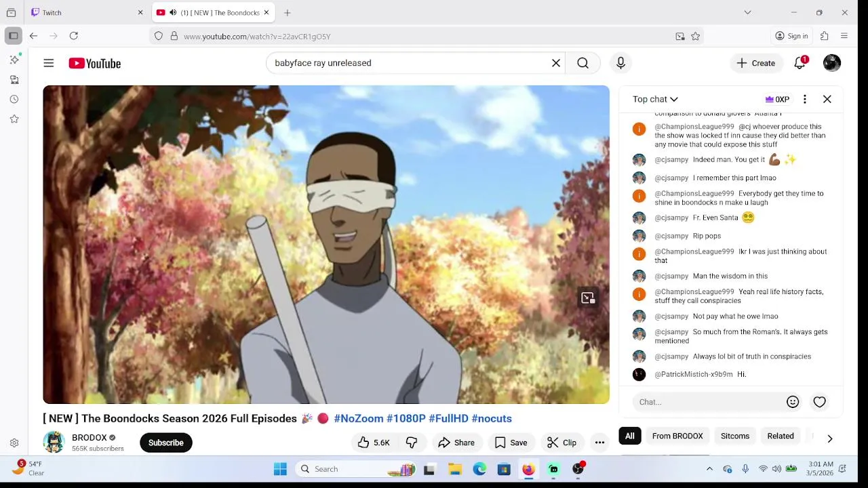Open the BRODOX channel name link
This screenshot has width=868, height=488.
[90, 438]
